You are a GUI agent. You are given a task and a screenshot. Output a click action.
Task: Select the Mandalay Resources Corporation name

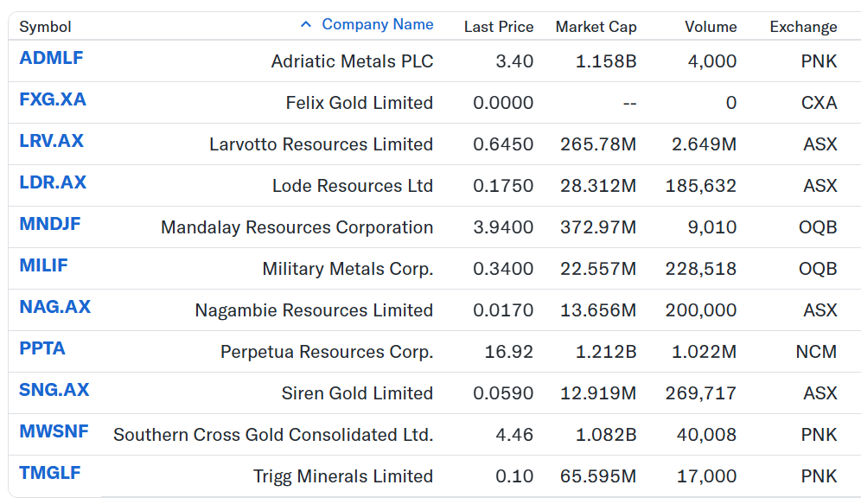pos(297,227)
